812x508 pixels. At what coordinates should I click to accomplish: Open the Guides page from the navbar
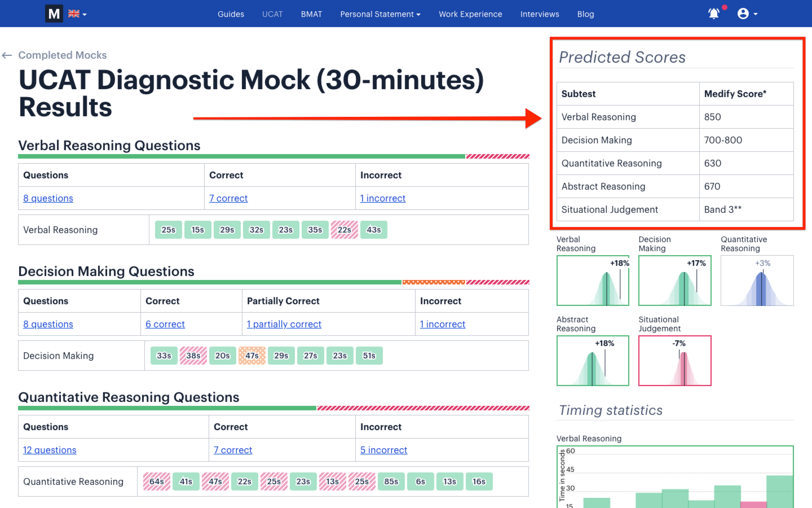coord(231,14)
